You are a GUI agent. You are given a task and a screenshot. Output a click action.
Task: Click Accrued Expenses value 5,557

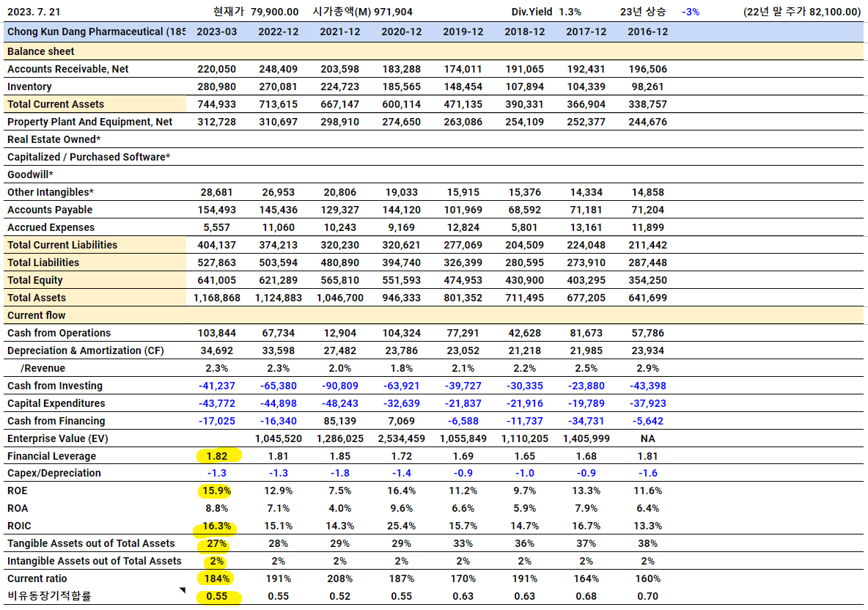tap(216, 227)
